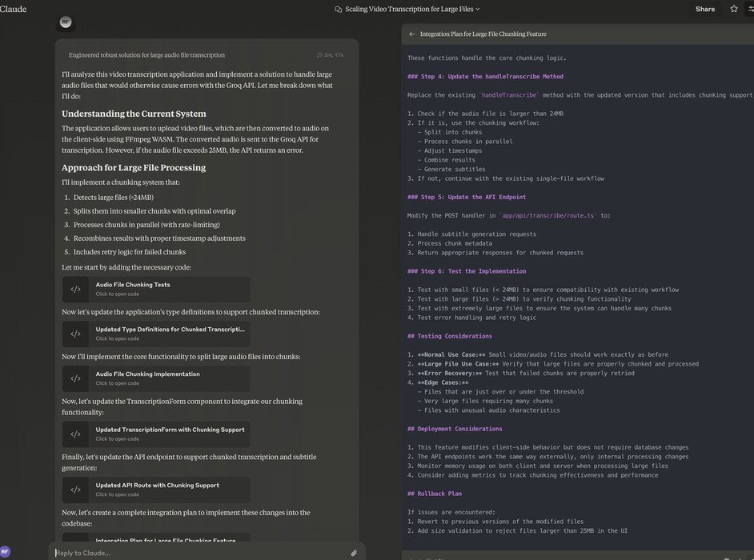The width and height of the screenshot is (754, 560).
Task: Expand the thinking summary 'Engineered robust solution'
Action: (146, 55)
